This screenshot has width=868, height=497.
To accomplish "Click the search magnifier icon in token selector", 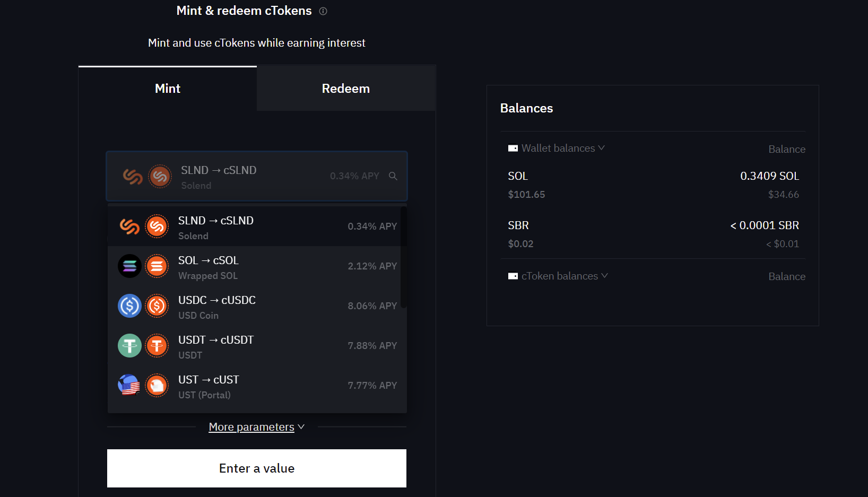I will click(x=393, y=176).
